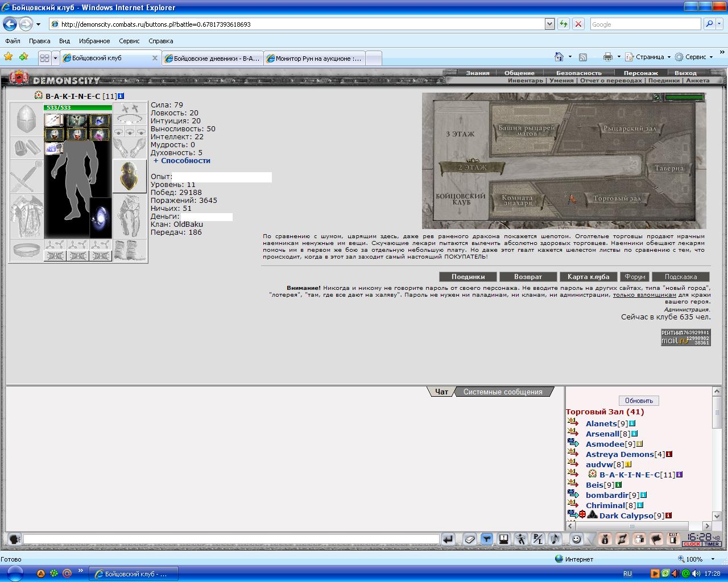Click the Обновить button in player list
This screenshot has width=728, height=582.
[639, 401]
